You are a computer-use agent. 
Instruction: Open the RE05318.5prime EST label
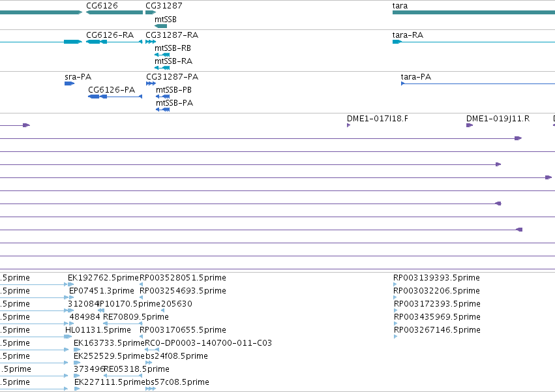[136, 369]
